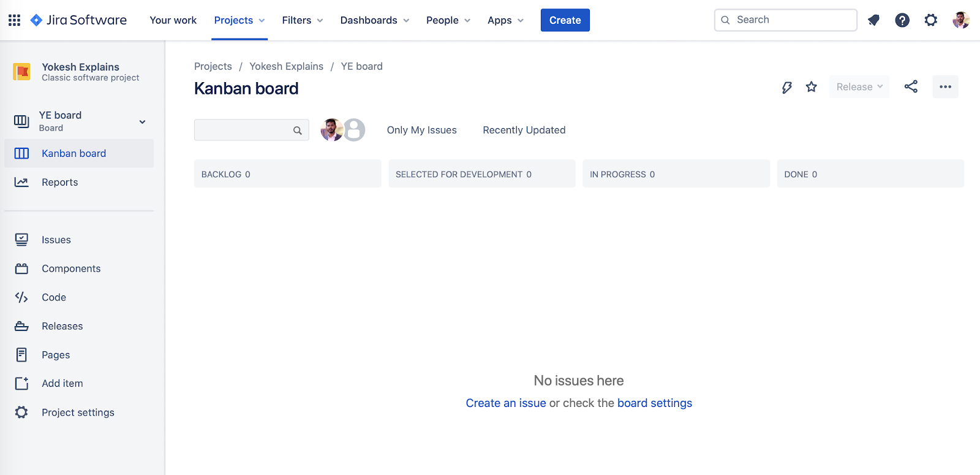The image size is (980, 475).
Task: Click the YE board breadcrumb link
Action: (x=362, y=66)
